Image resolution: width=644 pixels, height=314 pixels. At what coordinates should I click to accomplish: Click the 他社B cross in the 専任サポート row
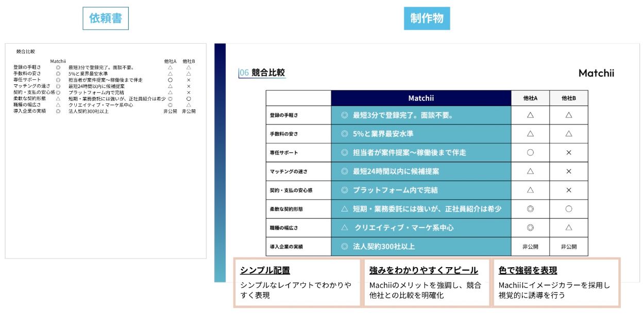tap(568, 152)
